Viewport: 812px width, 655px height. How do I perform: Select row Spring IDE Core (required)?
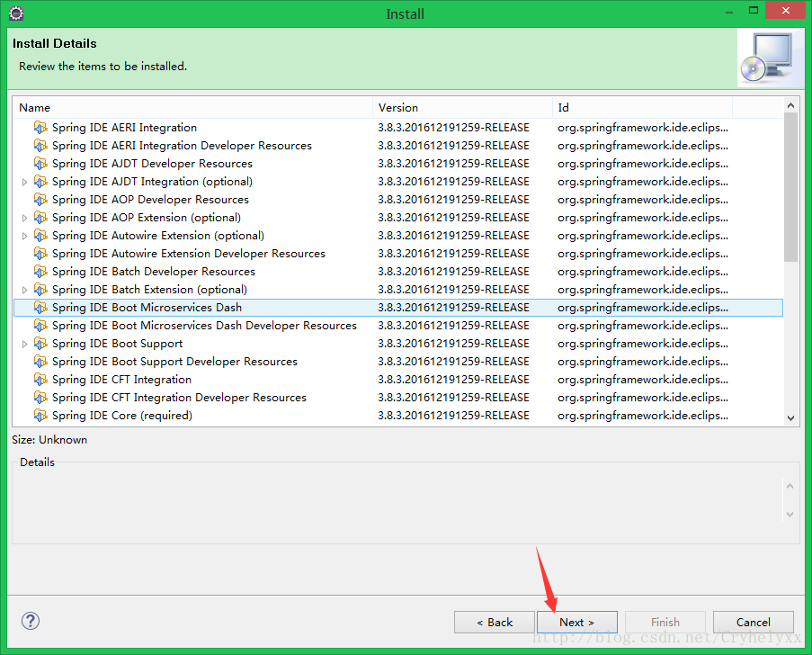point(397,416)
